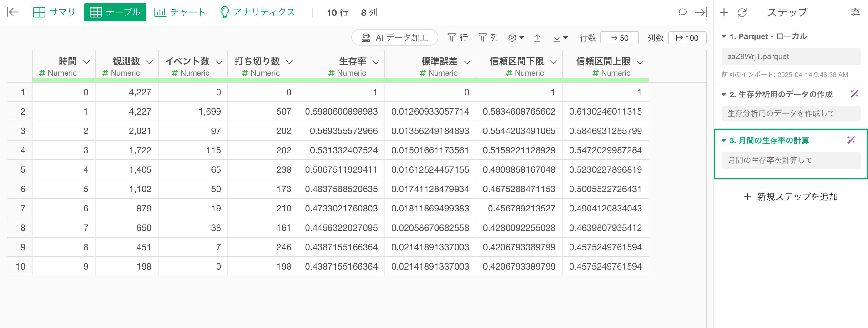The width and height of the screenshot is (868, 328).
Task: Open the イベント数 column menu chevron
Action: point(219,62)
